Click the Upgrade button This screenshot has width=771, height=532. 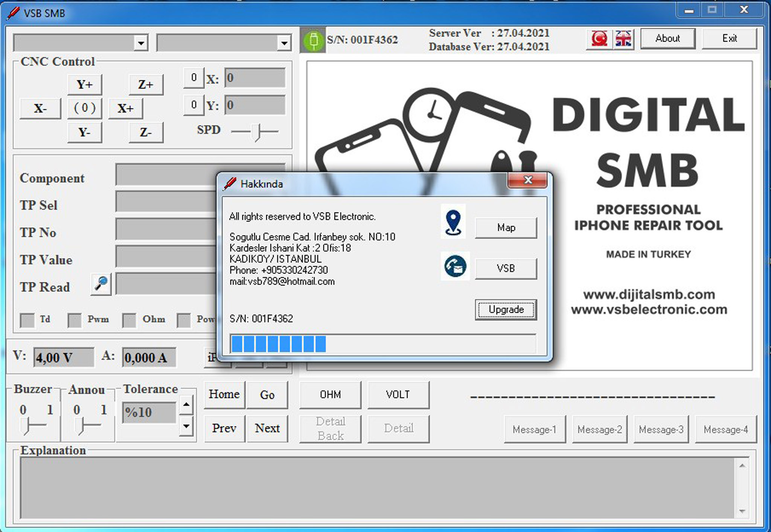(506, 310)
